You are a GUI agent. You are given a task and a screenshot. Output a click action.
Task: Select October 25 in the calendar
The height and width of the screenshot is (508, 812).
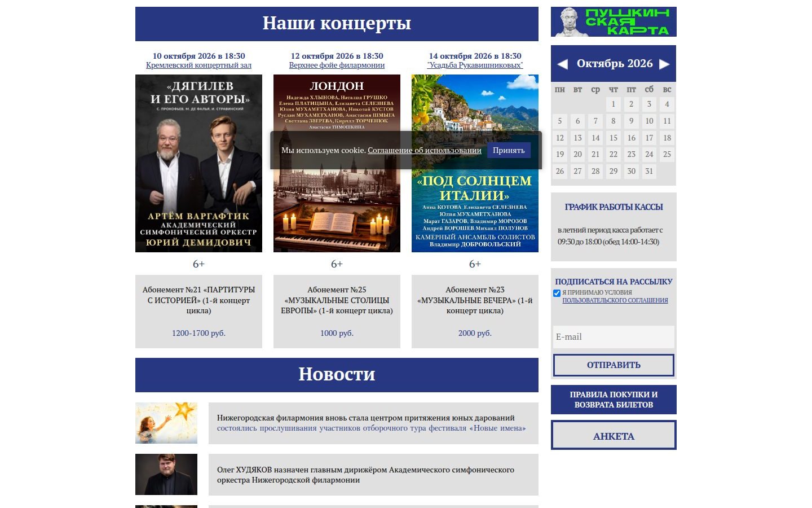[x=667, y=154]
